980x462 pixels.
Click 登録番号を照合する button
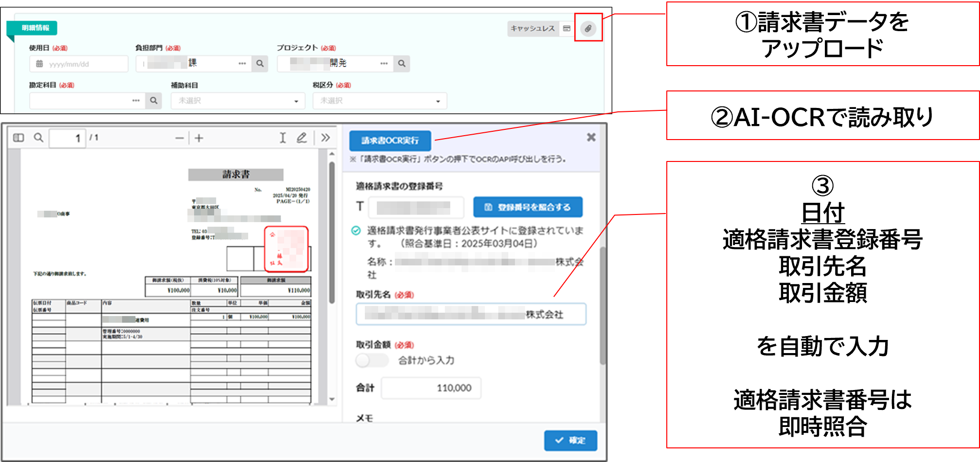[x=528, y=207]
